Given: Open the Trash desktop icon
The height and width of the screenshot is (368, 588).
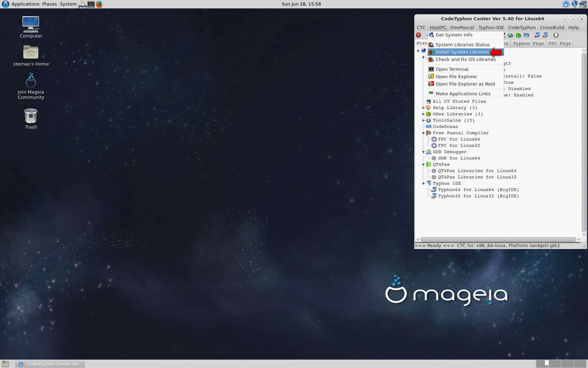Looking at the screenshot, I should tap(31, 116).
